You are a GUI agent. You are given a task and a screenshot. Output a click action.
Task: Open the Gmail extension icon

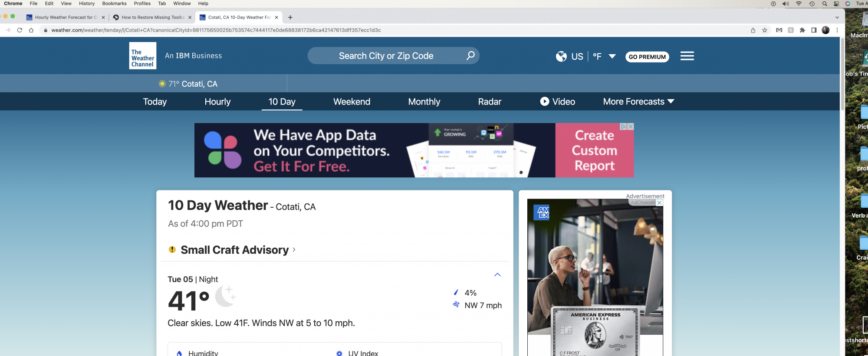point(779,30)
